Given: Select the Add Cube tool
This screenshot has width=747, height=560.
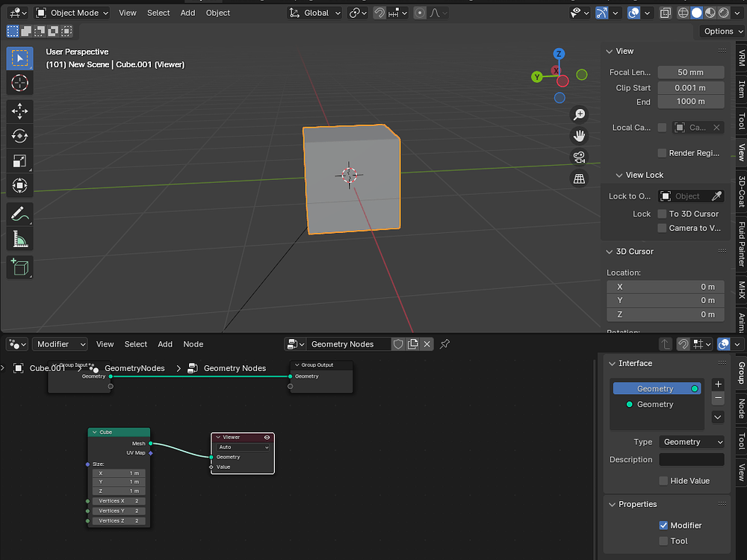Looking at the screenshot, I should [x=19, y=267].
